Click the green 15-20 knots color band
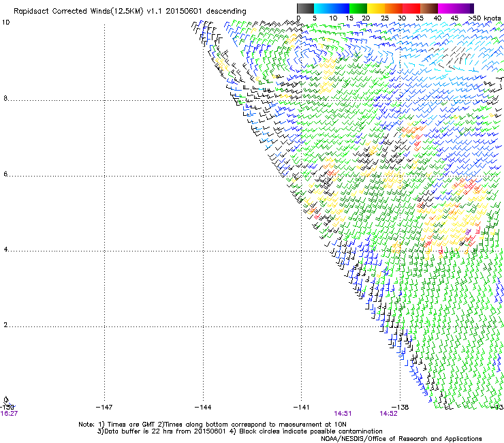Screen dimensions: 504x443 358,8
